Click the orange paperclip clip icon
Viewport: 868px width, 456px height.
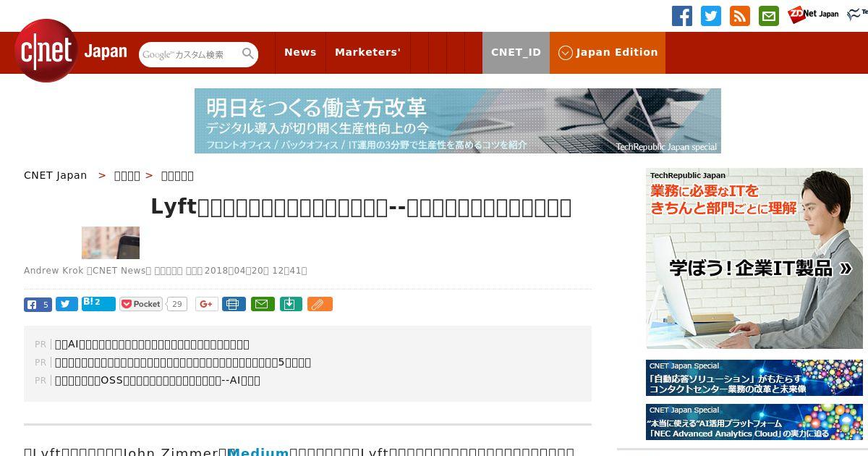click(320, 304)
